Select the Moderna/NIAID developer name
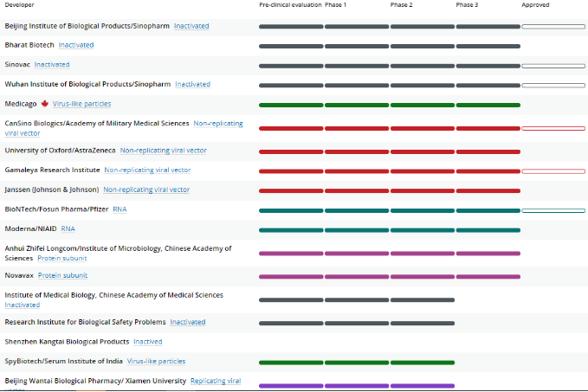Image resolution: width=588 pixels, height=392 pixels. [31, 228]
